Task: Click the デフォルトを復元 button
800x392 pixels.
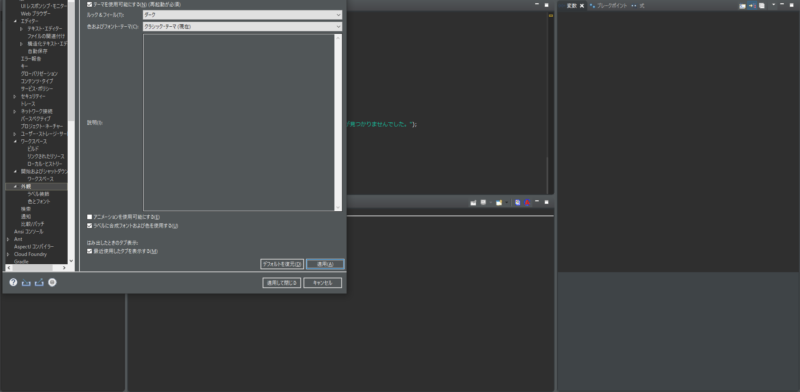Action: (x=282, y=264)
